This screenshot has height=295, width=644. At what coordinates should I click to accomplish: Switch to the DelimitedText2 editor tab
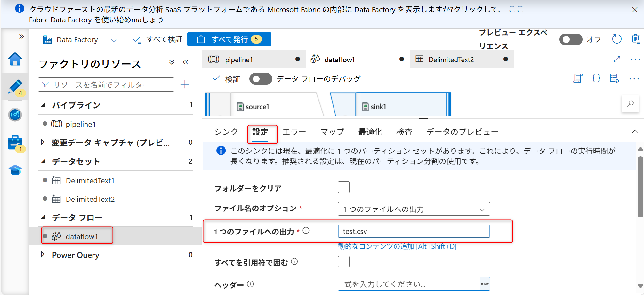pyautogui.click(x=451, y=59)
